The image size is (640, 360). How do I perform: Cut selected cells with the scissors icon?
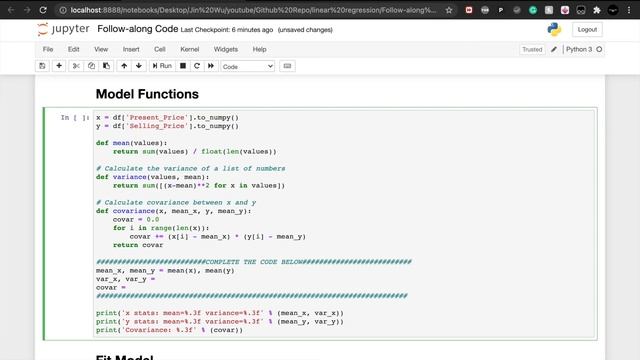point(76,66)
